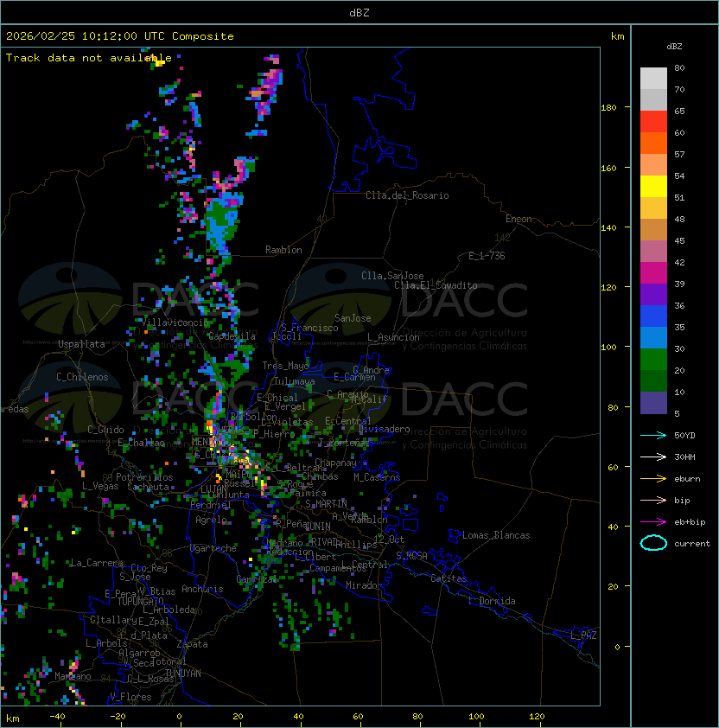Click the 'S_Francisco' map label
Viewport: 719px width, 728px height.
(309, 328)
